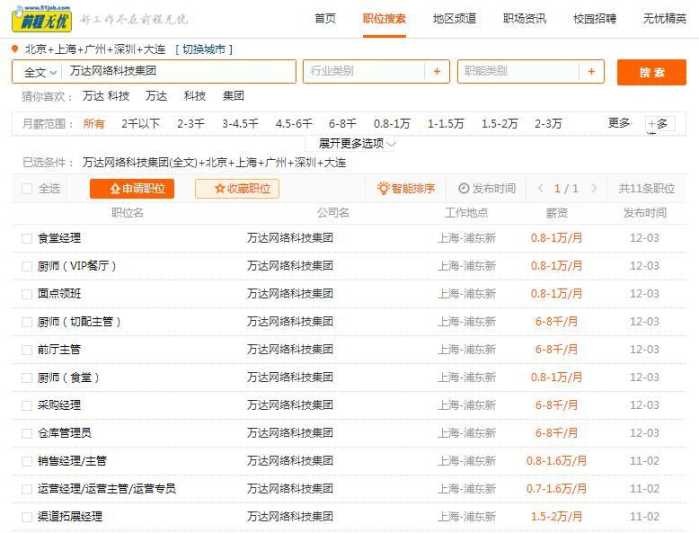Open the 食堂经理 job posting
This screenshot has height=533, width=699.
tap(59, 238)
